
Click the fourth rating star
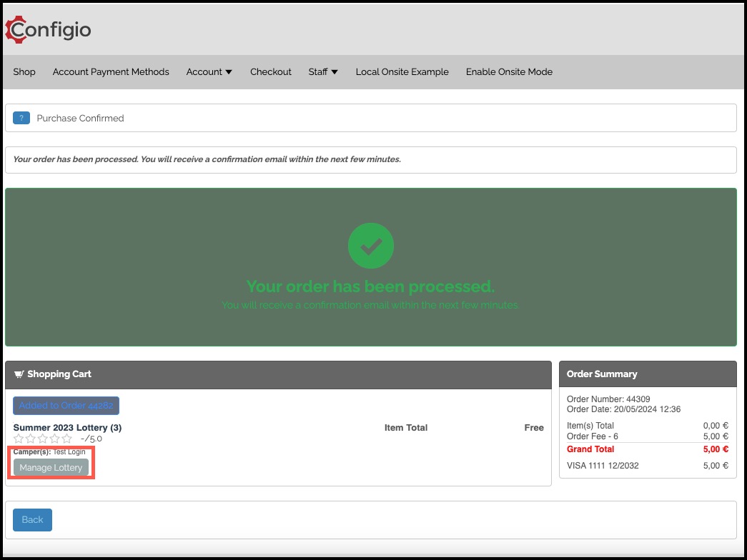pos(55,439)
